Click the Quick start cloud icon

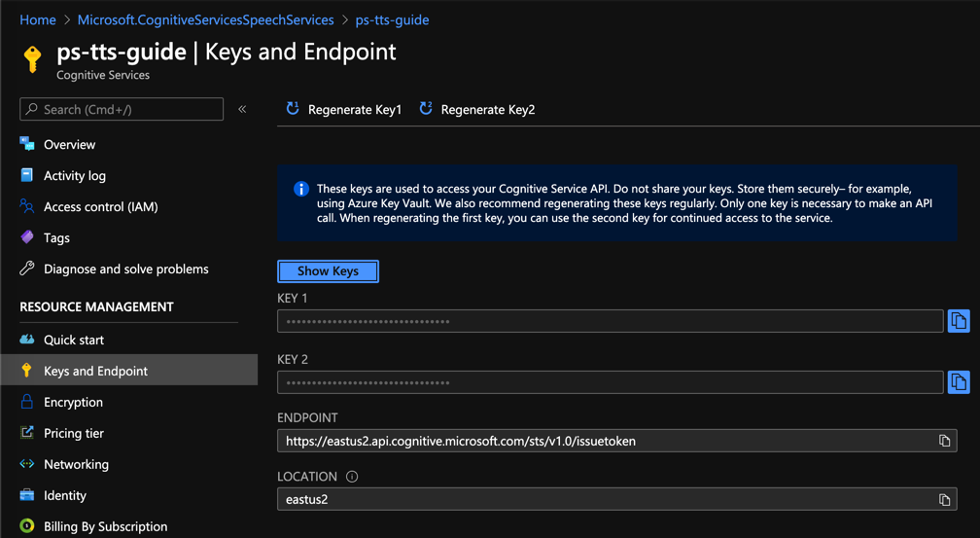click(x=27, y=340)
